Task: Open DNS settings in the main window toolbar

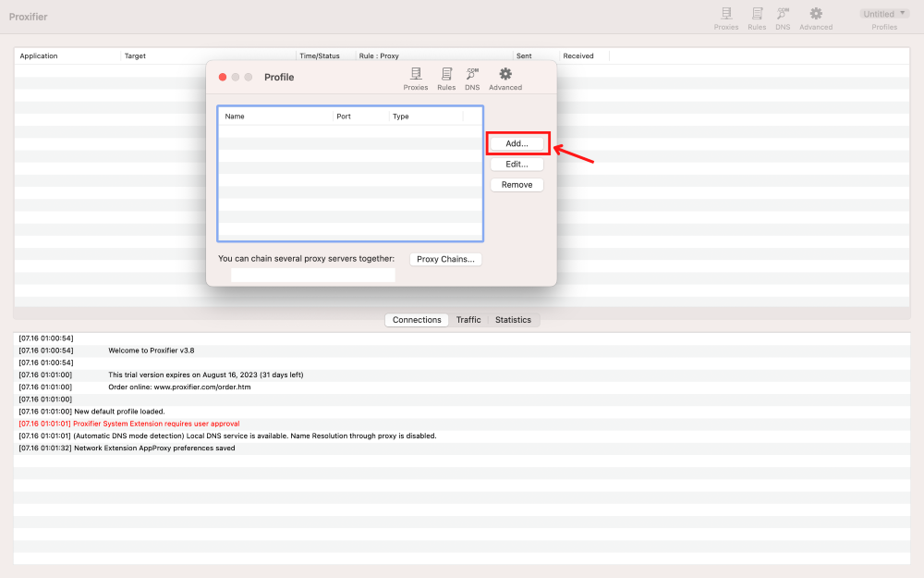Action: click(x=783, y=18)
